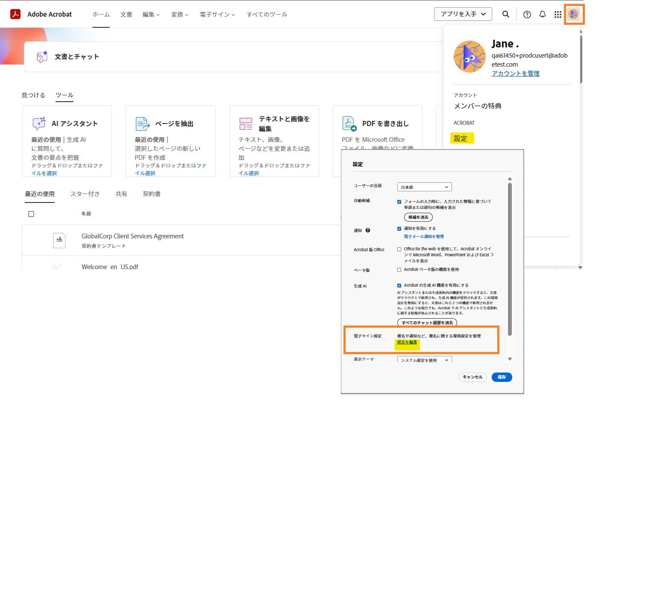Click the settings dialog vertical scrollbar
Screen dimensions: 672x616
[510, 259]
